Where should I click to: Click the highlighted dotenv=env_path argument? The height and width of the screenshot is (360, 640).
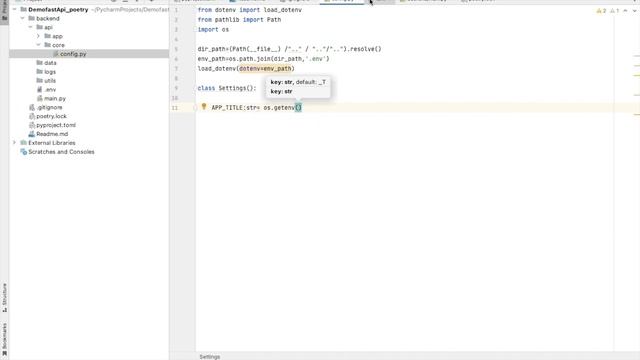[x=265, y=69]
